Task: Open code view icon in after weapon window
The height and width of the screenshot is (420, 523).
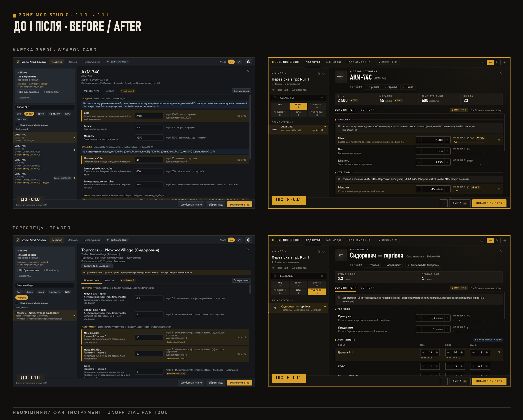Action: 482,62
